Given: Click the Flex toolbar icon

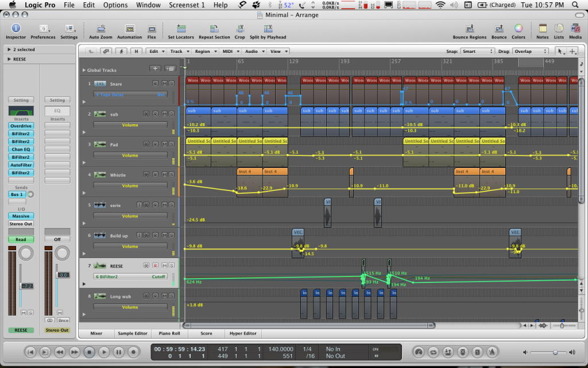Looking at the screenshot, I should tap(152, 29).
